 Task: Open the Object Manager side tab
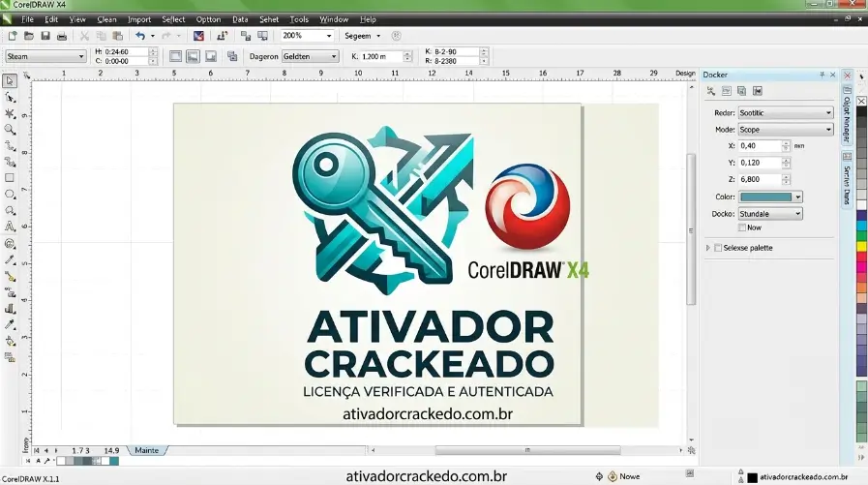click(847, 114)
